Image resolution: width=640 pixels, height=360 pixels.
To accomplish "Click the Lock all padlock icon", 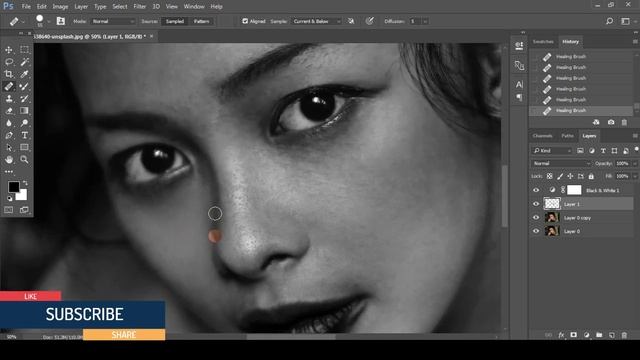I will pos(591,176).
